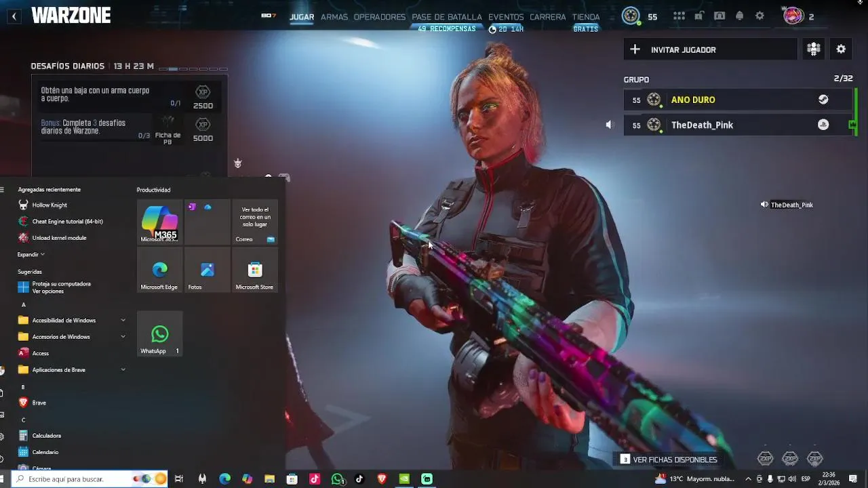868x488 pixels.
Task: Open Warzone settings gear in top bar
Action: 759,16
